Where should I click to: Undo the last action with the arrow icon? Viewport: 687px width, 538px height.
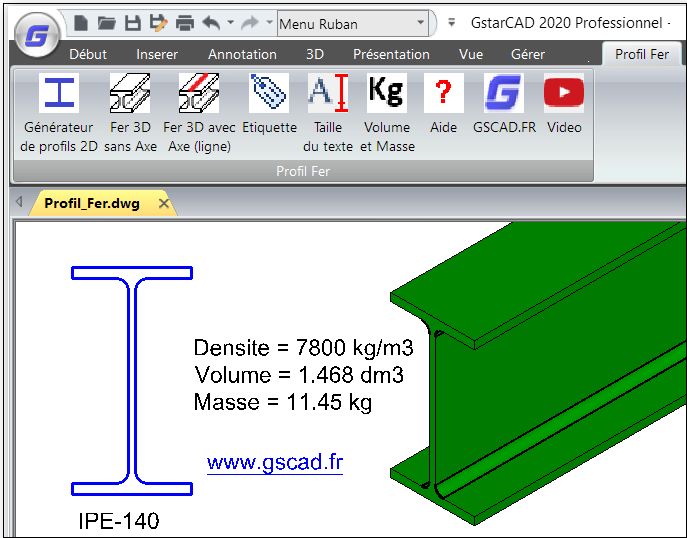[x=212, y=23]
